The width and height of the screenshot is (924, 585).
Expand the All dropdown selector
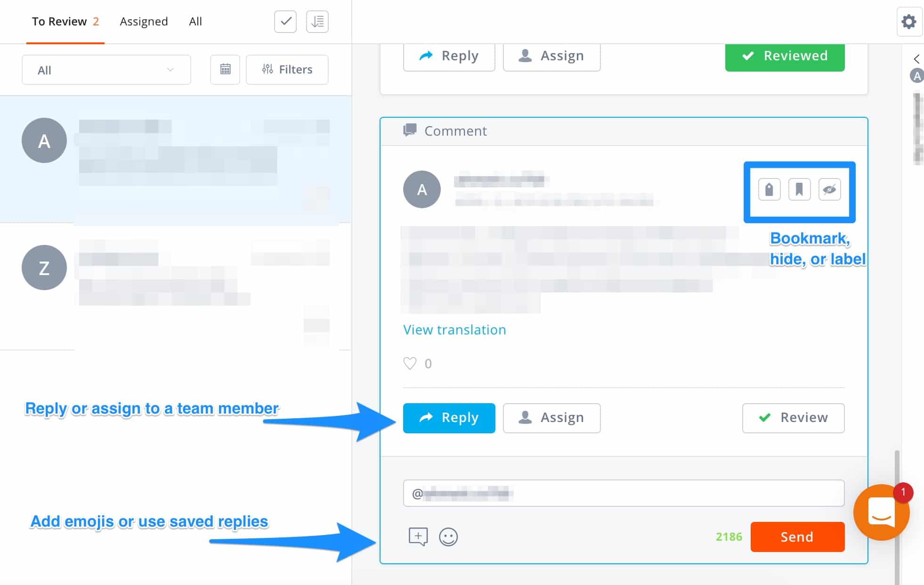106,70
